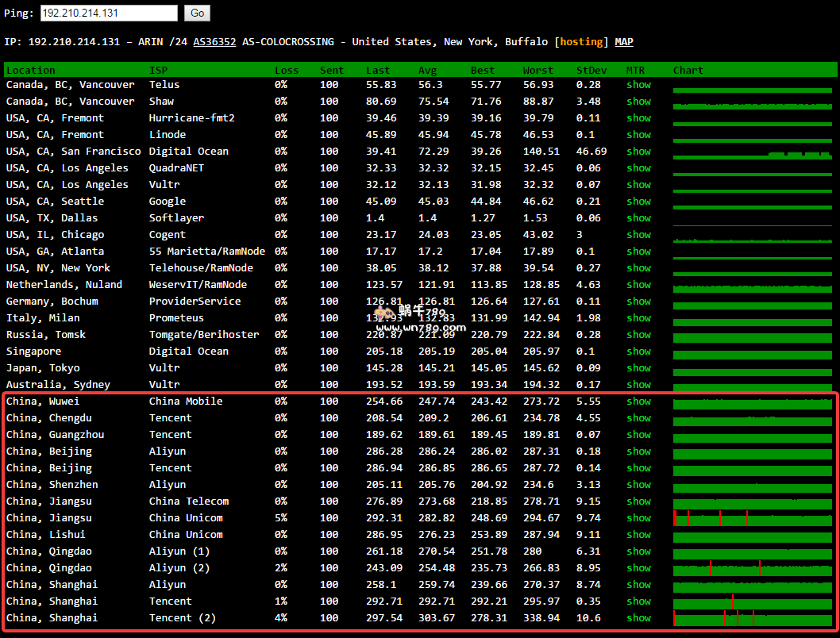Click the Avg column header
Image resolution: width=840 pixels, height=638 pixels.
[427, 70]
